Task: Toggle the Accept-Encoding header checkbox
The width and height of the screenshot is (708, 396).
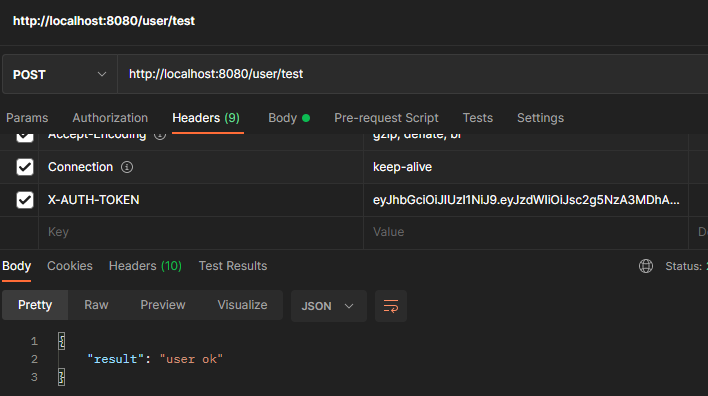Action: pos(25,137)
